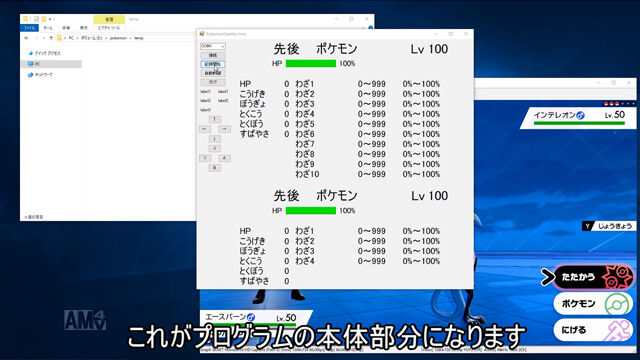Click the upper Lv 100 text
The image size is (640, 360).
coord(429,49)
